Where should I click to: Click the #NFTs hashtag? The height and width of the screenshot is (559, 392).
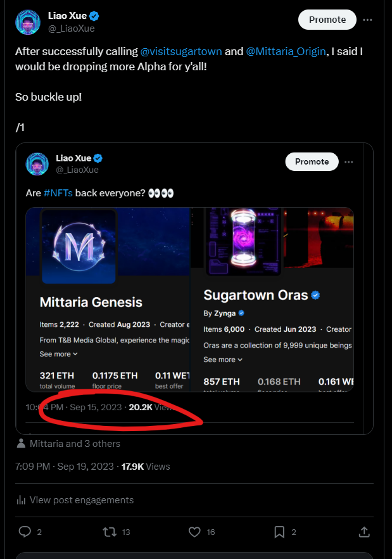[x=58, y=193]
